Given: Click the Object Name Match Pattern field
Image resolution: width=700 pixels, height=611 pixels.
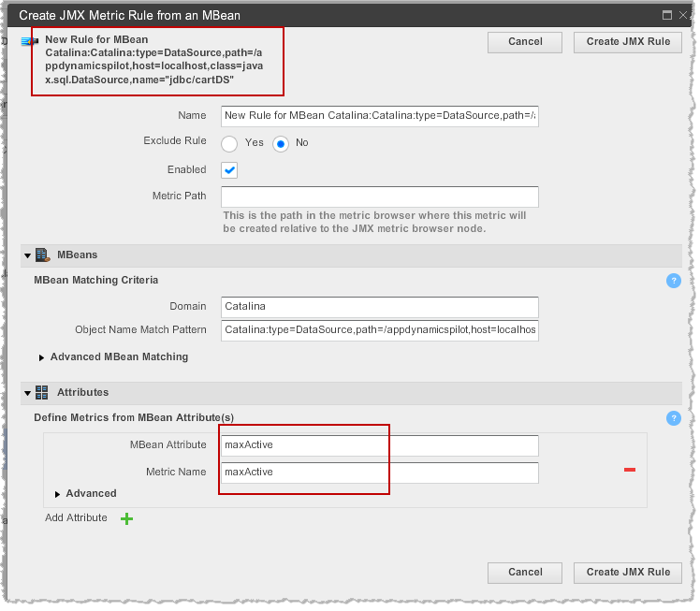Looking at the screenshot, I should (x=379, y=330).
